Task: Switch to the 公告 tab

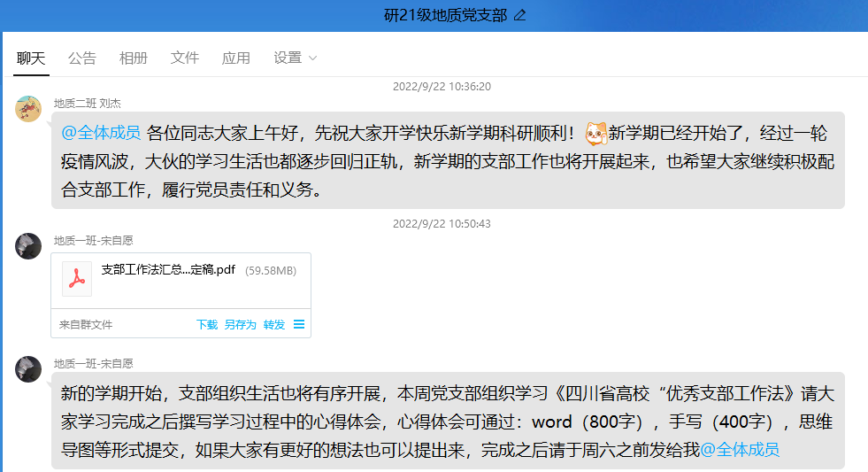Action: click(82, 58)
